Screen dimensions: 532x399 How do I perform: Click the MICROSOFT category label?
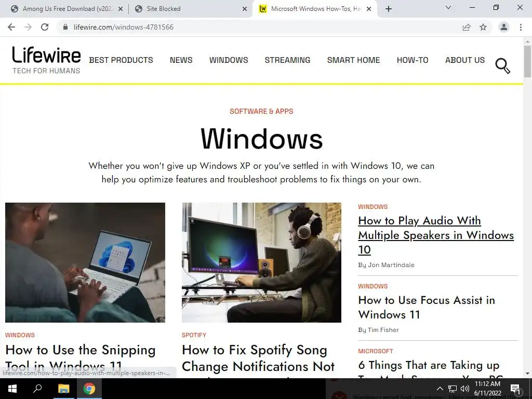coord(375,351)
